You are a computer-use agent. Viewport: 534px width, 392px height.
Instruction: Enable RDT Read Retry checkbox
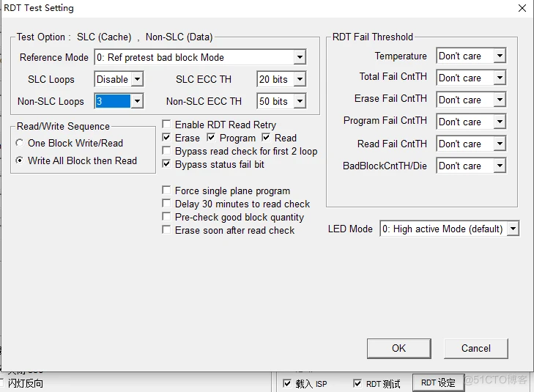166,124
